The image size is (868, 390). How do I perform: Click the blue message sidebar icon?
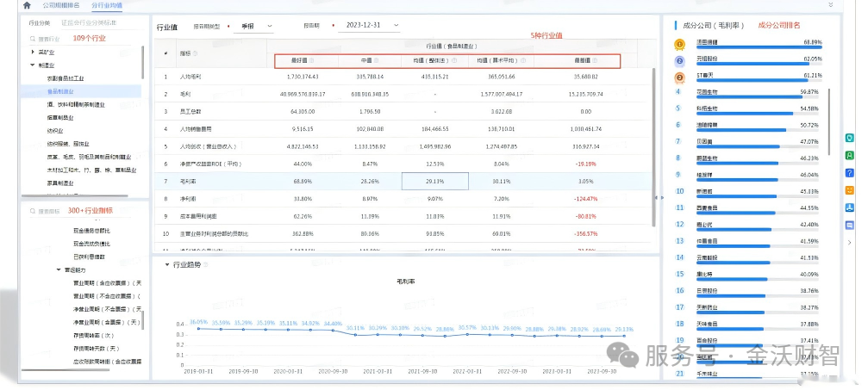(850, 226)
